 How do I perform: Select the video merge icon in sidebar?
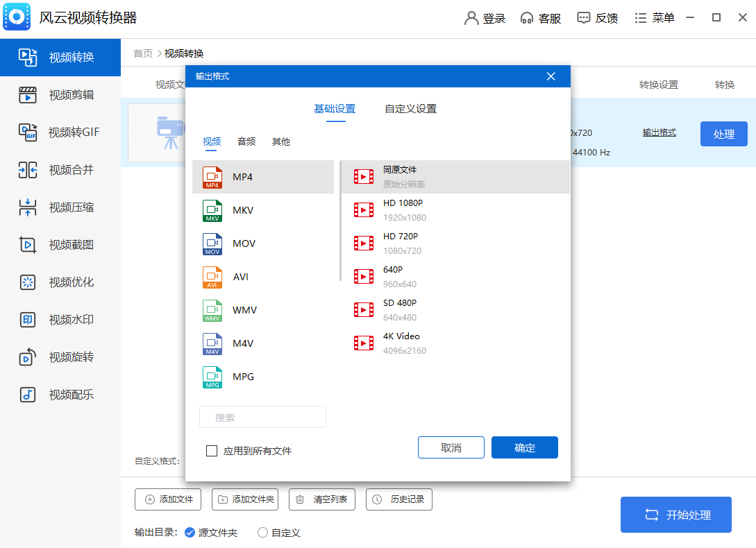pyautogui.click(x=28, y=170)
